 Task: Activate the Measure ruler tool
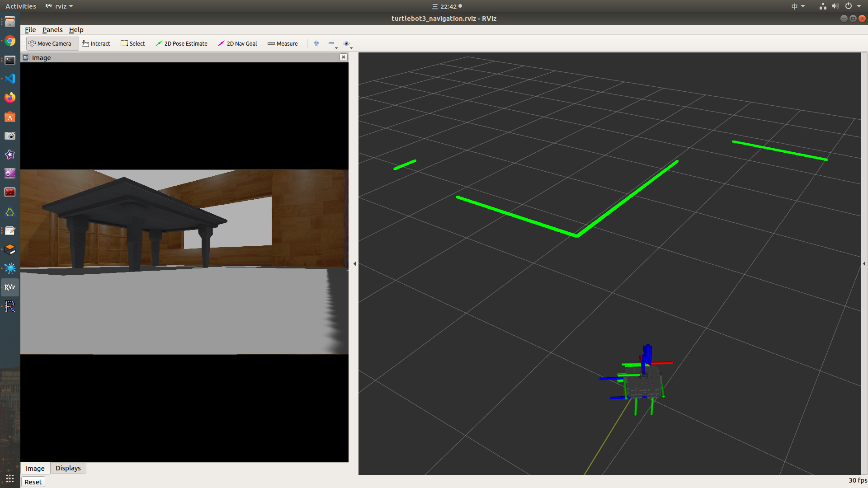click(x=283, y=43)
